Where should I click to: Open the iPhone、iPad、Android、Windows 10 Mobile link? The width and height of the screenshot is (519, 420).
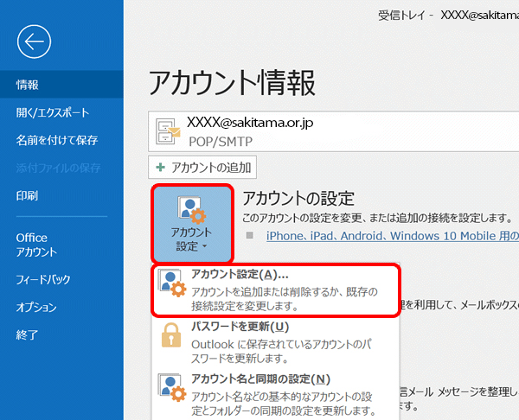tap(393, 236)
